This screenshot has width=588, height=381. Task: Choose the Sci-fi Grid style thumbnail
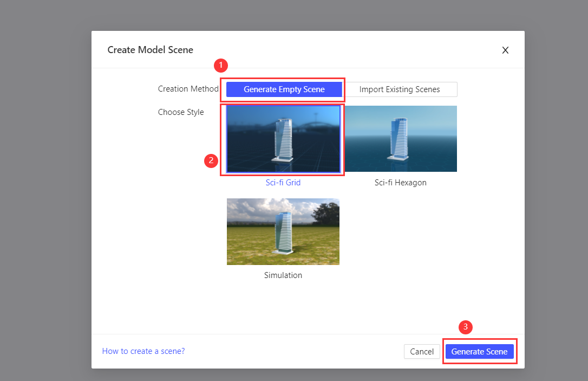(282, 139)
